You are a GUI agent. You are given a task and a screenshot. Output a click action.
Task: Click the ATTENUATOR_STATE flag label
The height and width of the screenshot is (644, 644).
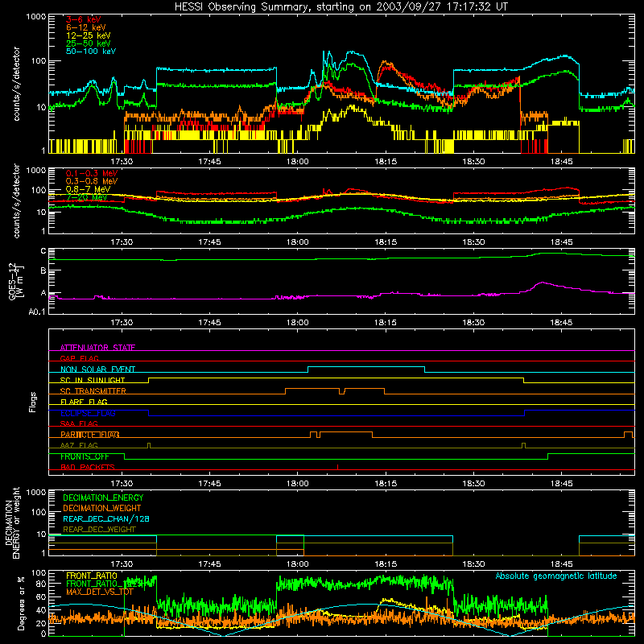click(97, 348)
